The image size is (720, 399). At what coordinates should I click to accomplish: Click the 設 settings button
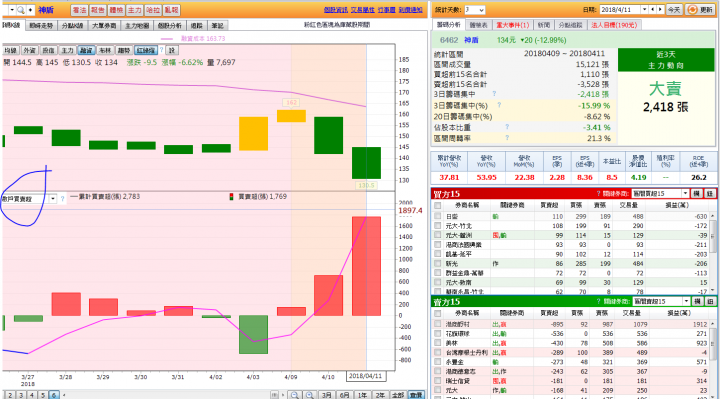172,50
